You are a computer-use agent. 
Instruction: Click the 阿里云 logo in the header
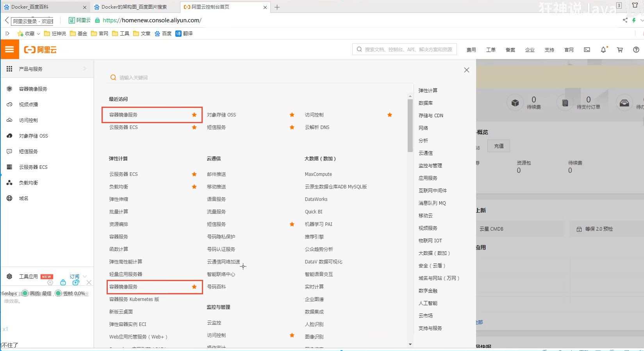coord(41,50)
